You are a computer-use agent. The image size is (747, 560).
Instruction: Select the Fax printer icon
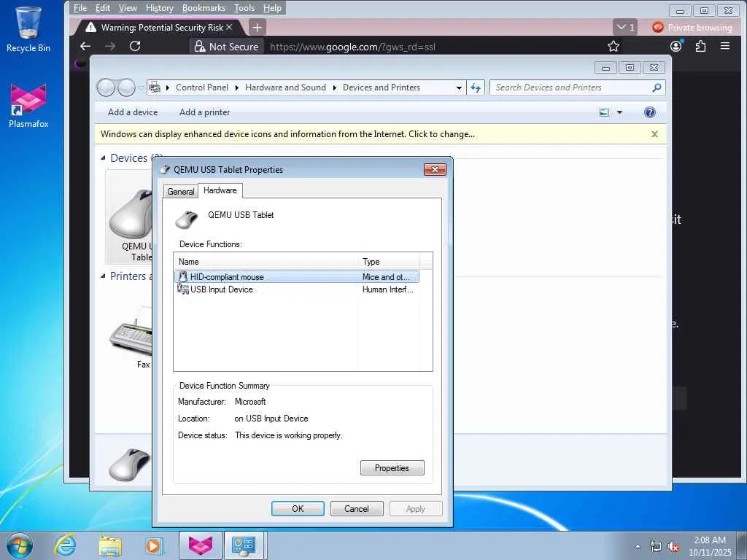point(131,335)
